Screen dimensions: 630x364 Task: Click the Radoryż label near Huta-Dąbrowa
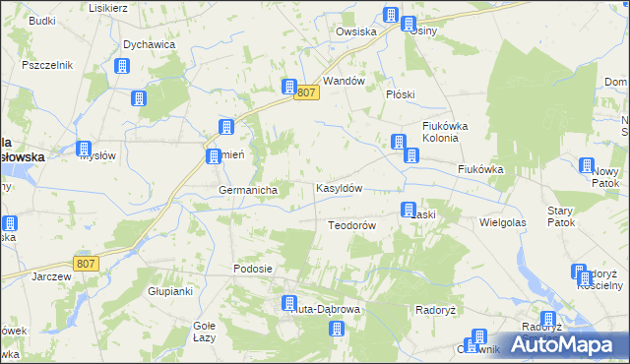point(435,310)
